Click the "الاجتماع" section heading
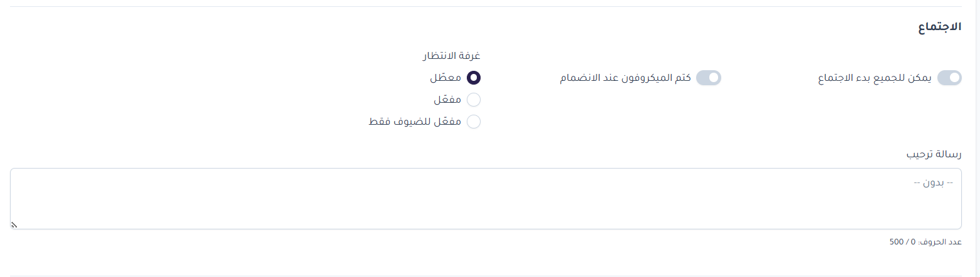 [939, 28]
